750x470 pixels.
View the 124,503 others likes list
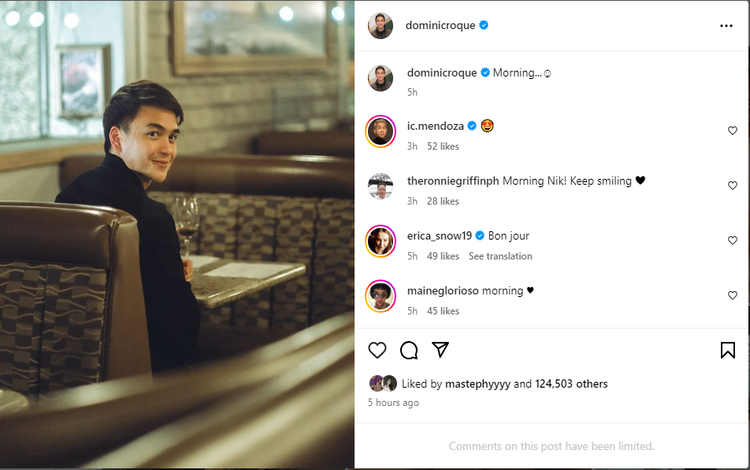click(x=571, y=383)
